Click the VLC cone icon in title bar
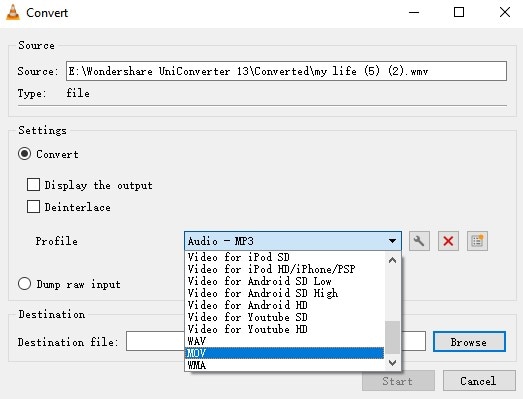The height and width of the screenshot is (399, 523). 13,13
